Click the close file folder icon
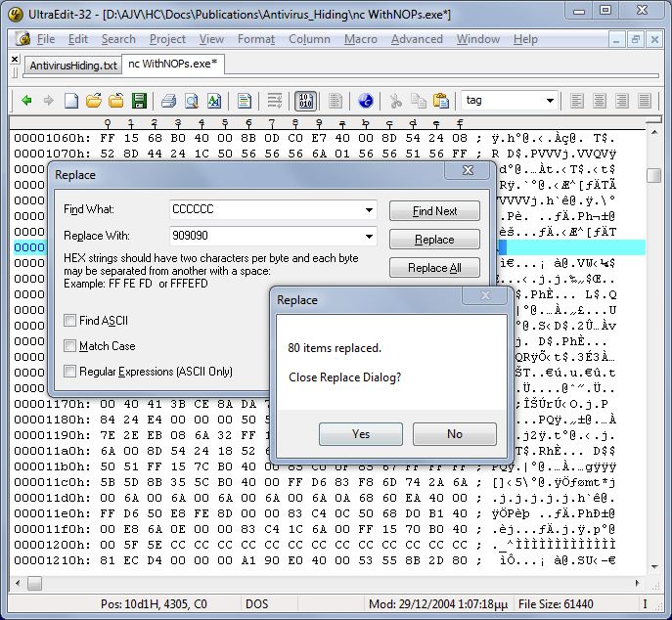672x620 pixels. pyautogui.click(x=115, y=101)
